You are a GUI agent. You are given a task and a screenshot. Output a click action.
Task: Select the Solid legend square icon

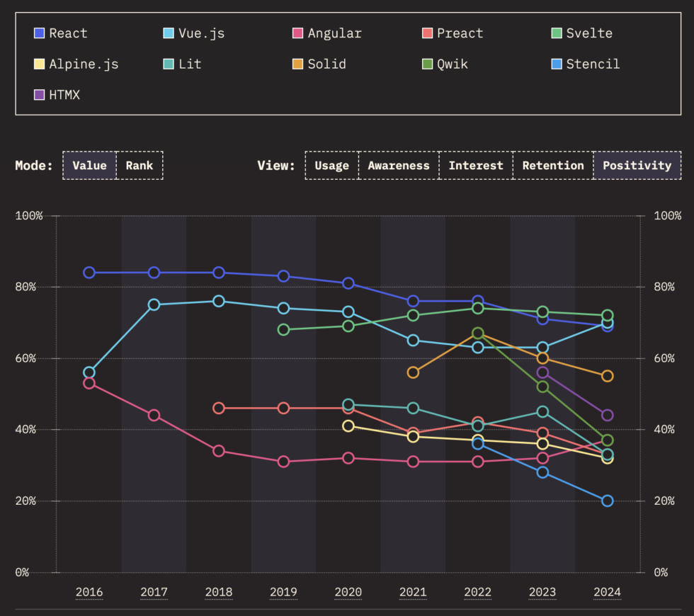click(x=298, y=64)
